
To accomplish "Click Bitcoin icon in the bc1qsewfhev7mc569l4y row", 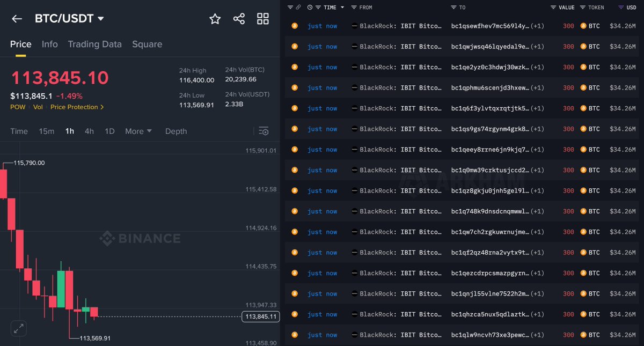I will pyautogui.click(x=294, y=26).
